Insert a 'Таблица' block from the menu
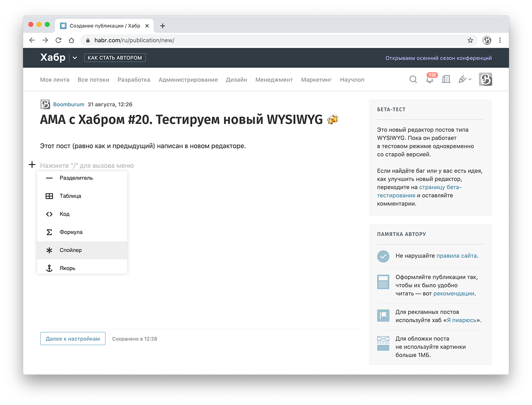Screen dimensions: 532x405 click(x=82, y=196)
